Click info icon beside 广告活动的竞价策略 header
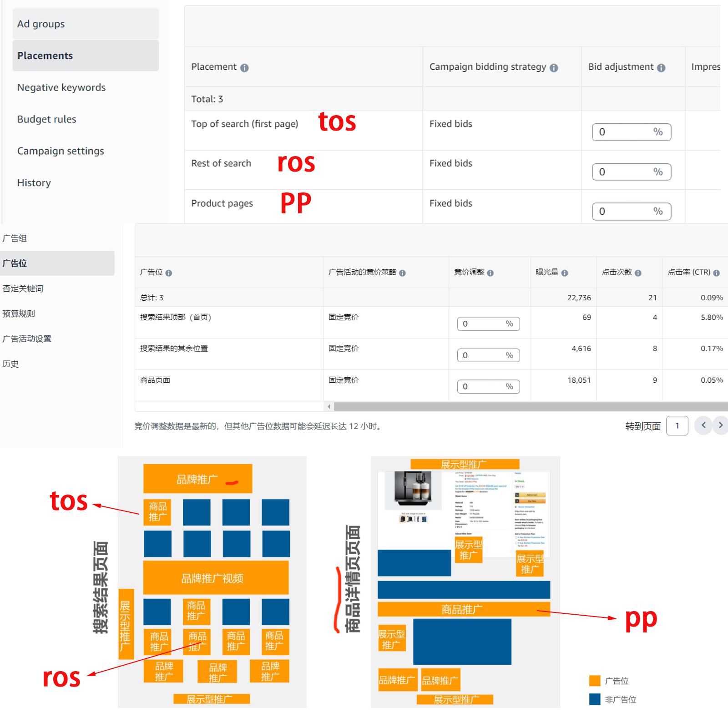The width and height of the screenshot is (728, 728). 402,273
